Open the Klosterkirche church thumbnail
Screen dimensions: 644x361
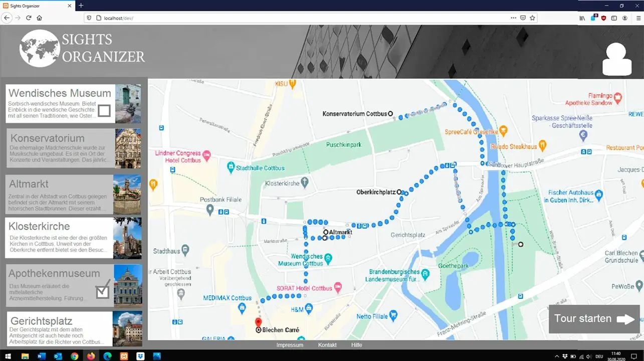click(127, 238)
